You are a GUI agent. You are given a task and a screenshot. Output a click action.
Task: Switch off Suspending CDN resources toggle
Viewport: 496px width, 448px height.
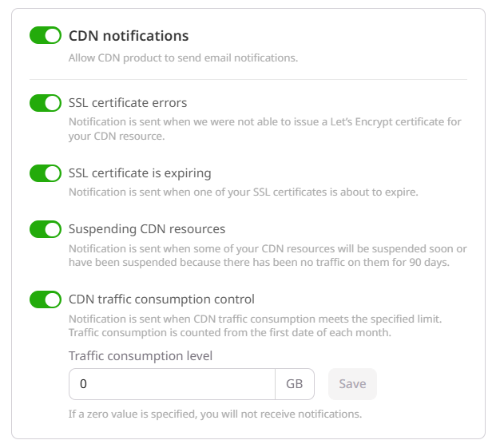tap(46, 229)
